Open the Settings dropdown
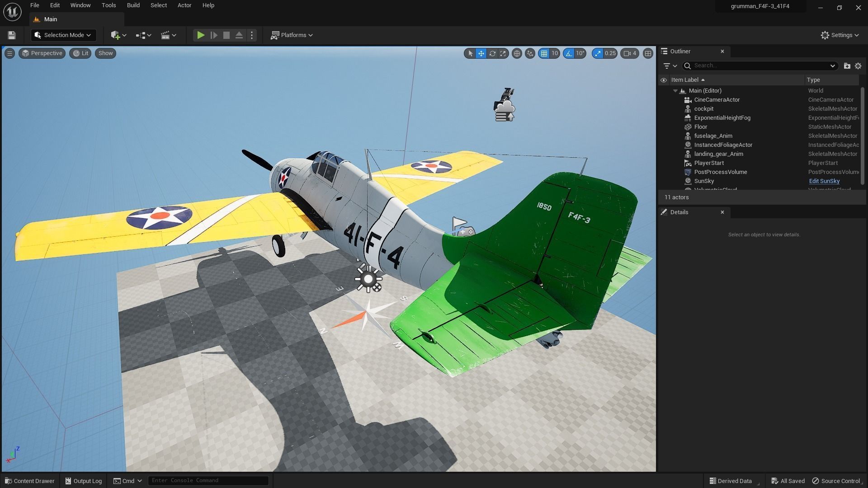The height and width of the screenshot is (488, 868). tap(840, 35)
